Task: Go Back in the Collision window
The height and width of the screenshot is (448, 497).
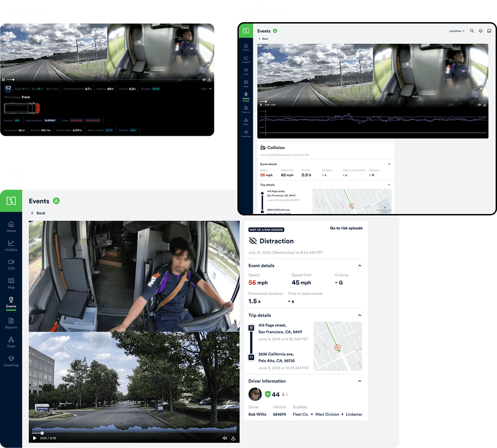Action: [x=263, y=39]
